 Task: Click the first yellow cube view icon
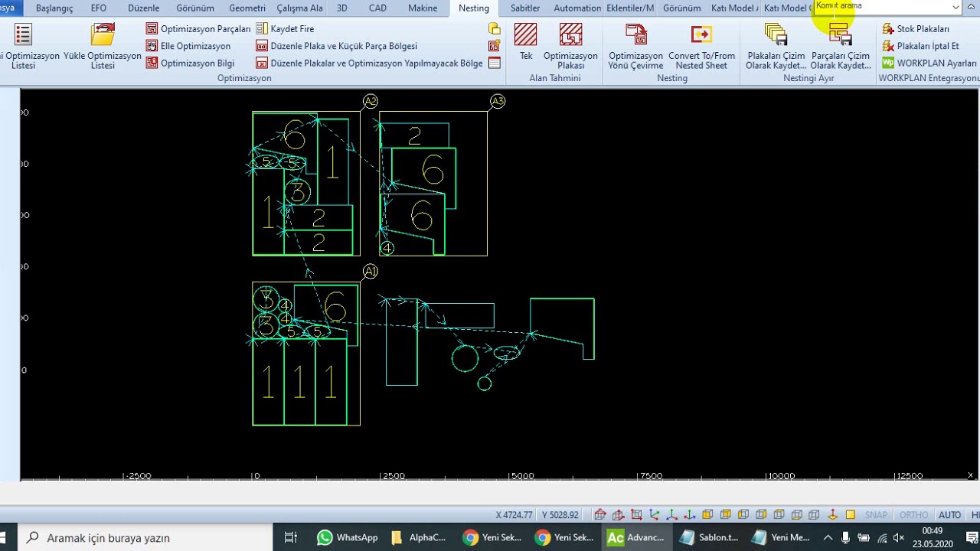[x=707, y=515]
